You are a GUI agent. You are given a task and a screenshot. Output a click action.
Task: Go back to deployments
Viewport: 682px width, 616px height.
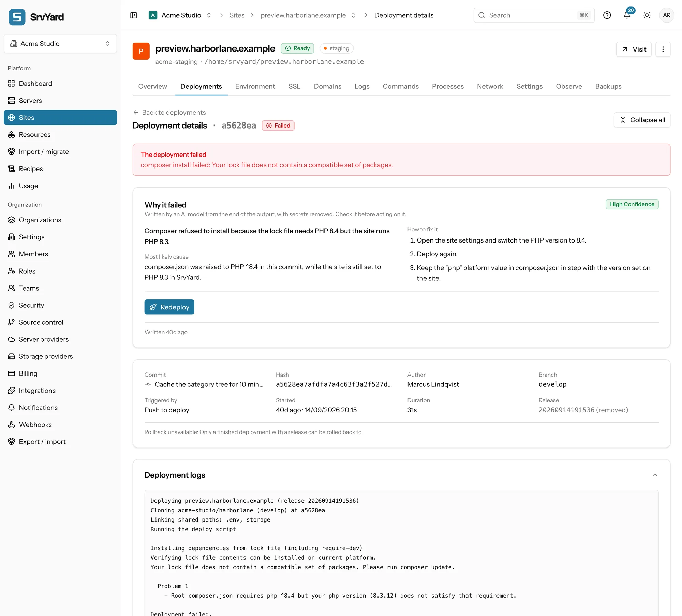[169, 112]
